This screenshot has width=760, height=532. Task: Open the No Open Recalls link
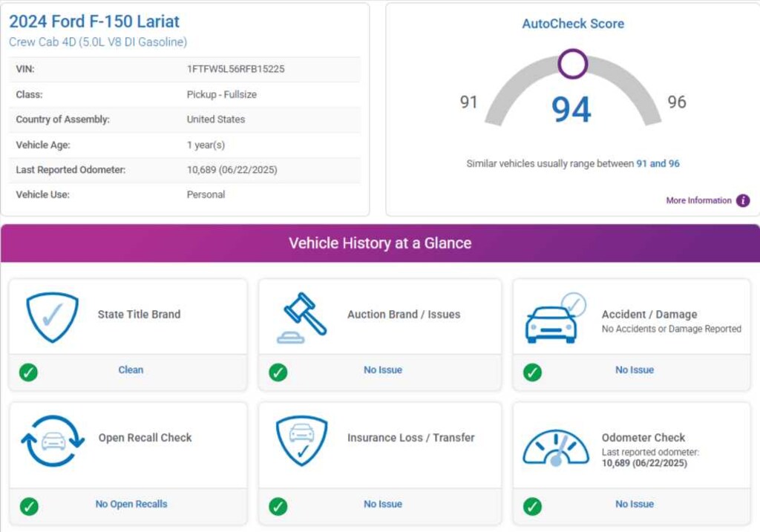[x=131, y=504]
